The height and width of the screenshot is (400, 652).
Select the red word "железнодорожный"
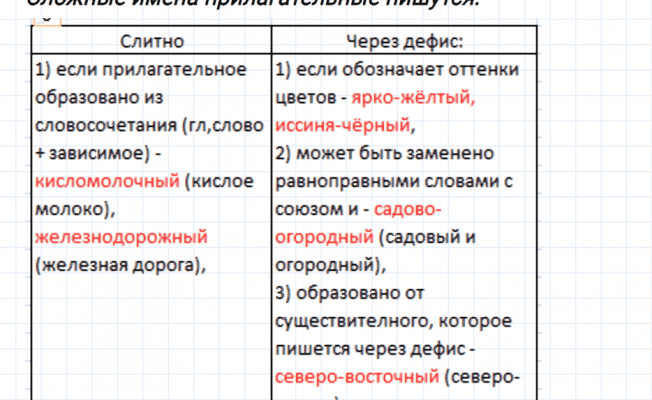coord(120,238)
